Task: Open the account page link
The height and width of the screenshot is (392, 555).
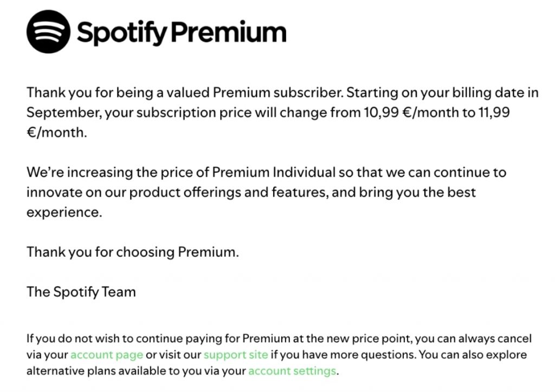Action: tap(107, 355)
